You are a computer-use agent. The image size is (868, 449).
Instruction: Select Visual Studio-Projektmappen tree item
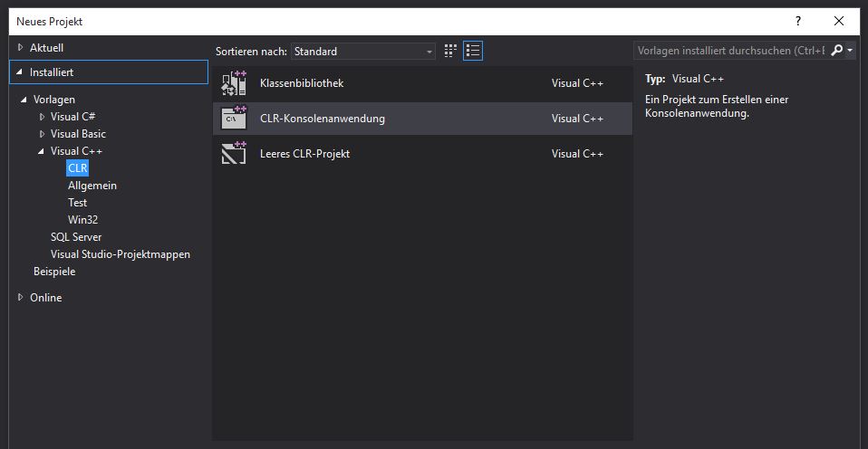coord(121,254)
